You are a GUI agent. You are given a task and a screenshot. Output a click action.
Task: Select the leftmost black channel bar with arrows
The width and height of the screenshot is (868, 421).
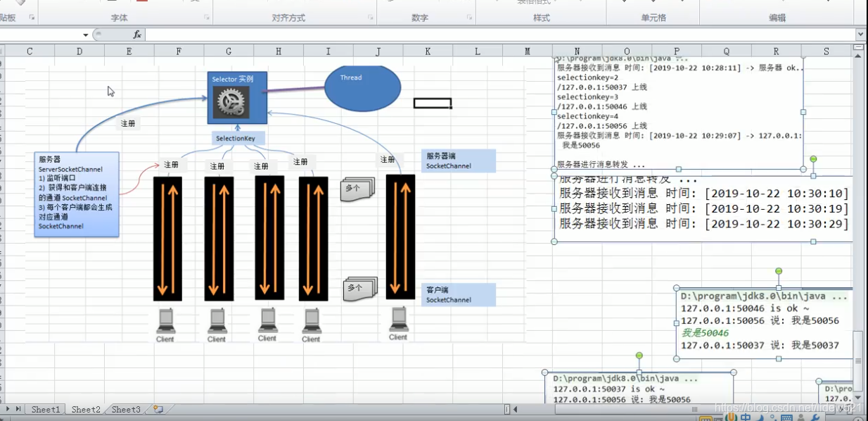coord(167,239)
